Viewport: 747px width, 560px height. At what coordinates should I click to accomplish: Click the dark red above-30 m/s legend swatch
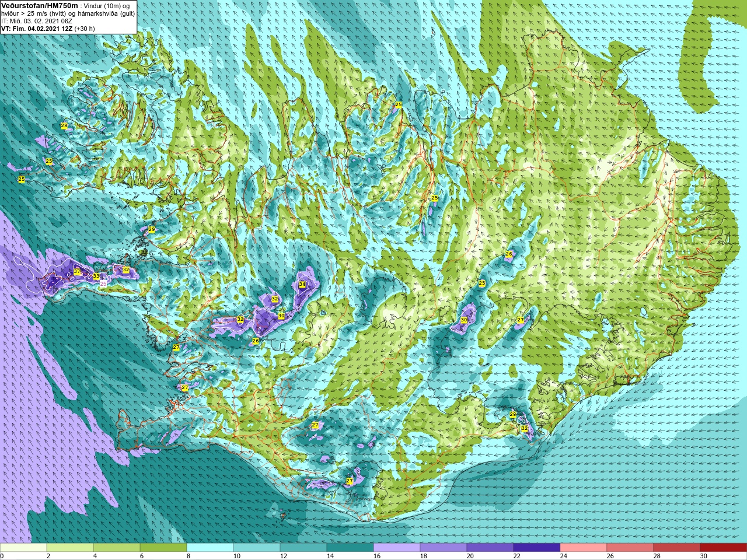pos(724,548)
